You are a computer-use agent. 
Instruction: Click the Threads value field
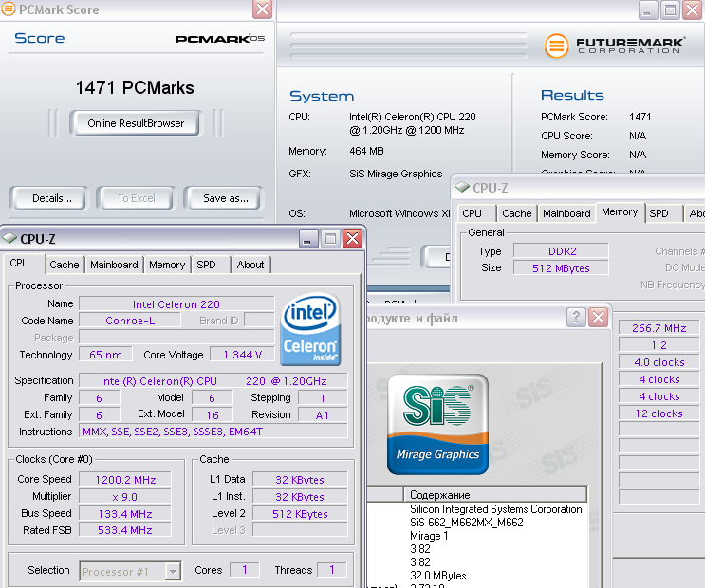332,570
